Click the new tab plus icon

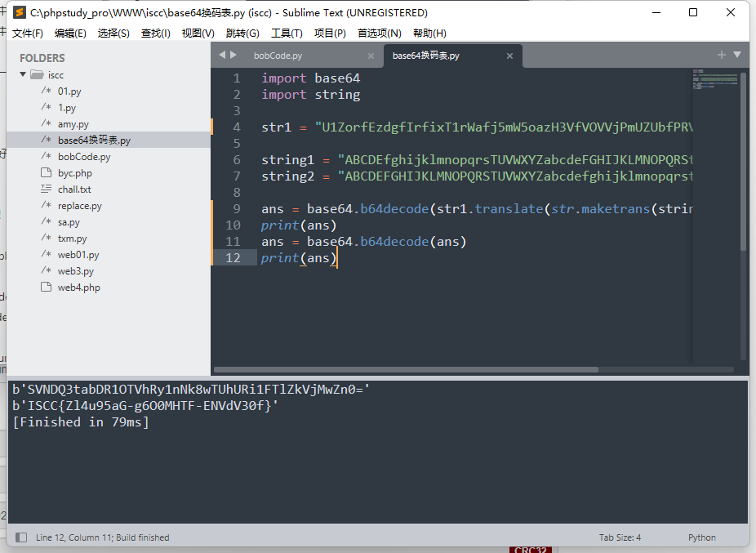[721, 55]
